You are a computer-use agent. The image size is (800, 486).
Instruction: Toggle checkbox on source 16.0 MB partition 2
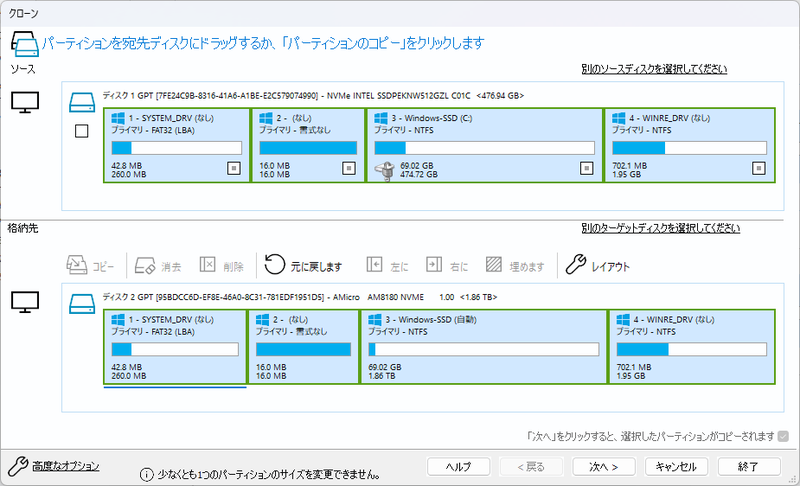[x=349, y=168]
